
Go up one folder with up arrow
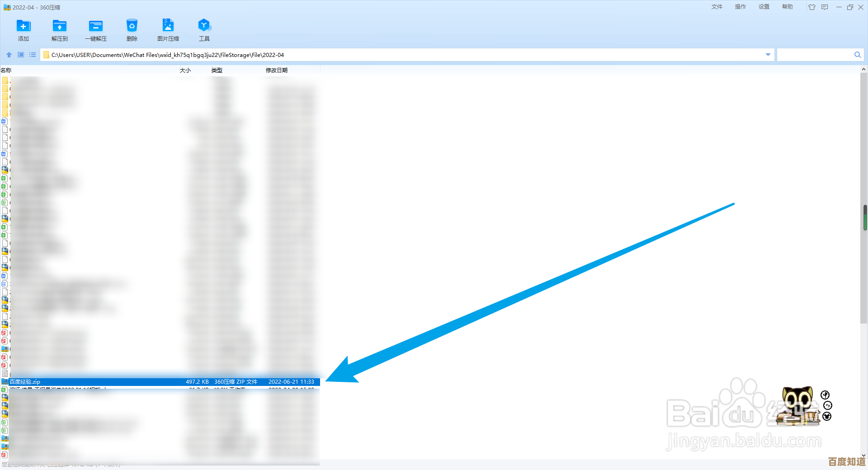(x=9, y=55)
